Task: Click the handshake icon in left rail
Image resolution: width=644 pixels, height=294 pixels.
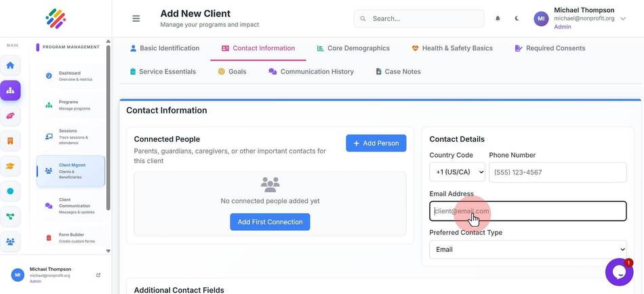Action: 10,115
